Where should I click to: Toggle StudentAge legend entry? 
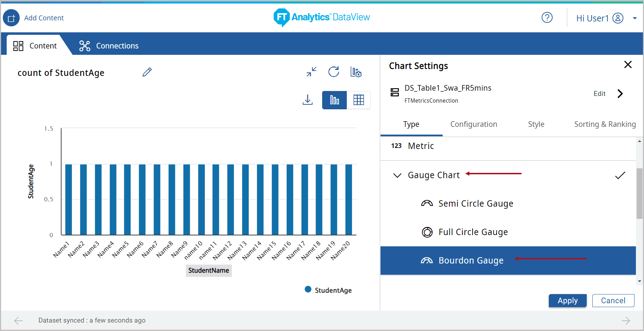coord(328,290)
